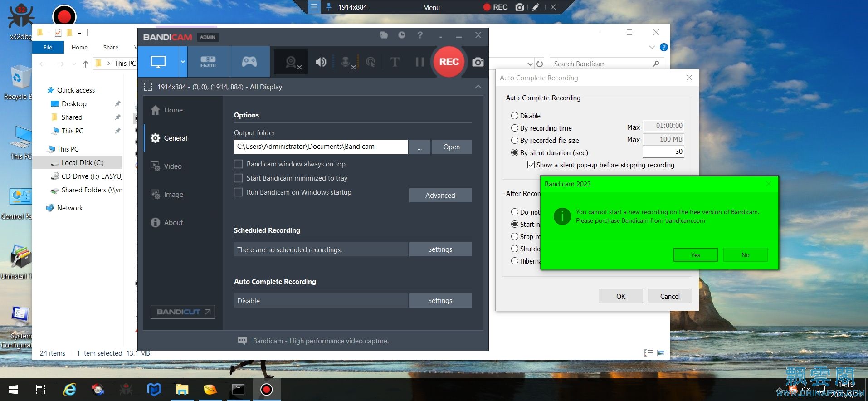Start recording with the large REC button
The height and width of the screenshot is (401, 868).
click(x=449, y=62)
